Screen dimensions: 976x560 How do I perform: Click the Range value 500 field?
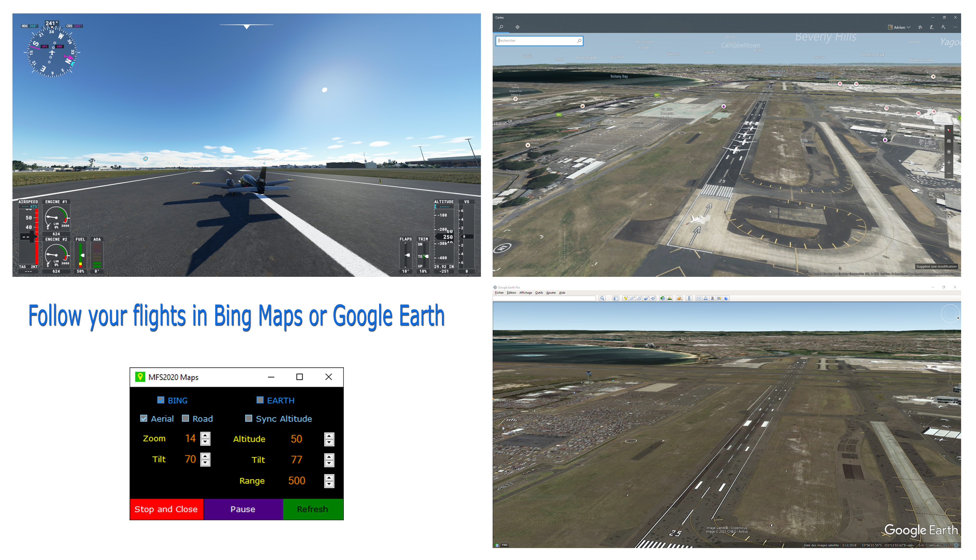click(297, 481)
